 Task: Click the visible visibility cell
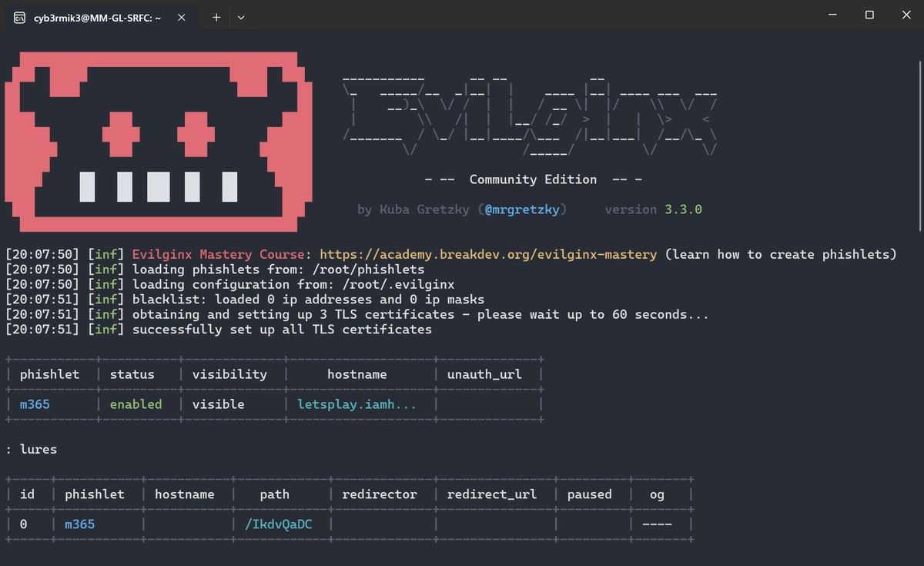click(x=219, y=404)
